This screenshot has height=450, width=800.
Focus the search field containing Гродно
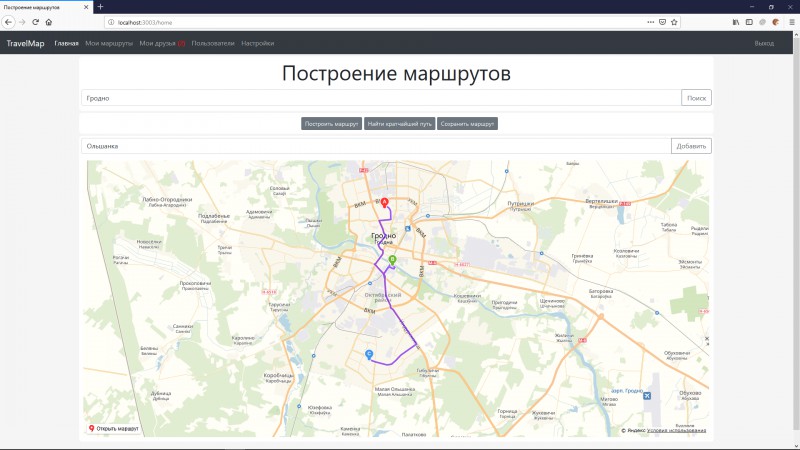(x=381, y=98)
